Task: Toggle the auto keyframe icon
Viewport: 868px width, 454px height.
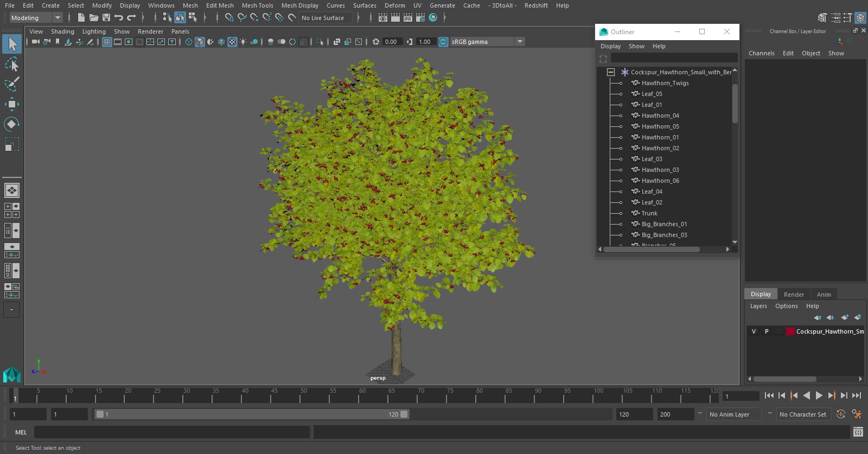Action: pos(841,414)
